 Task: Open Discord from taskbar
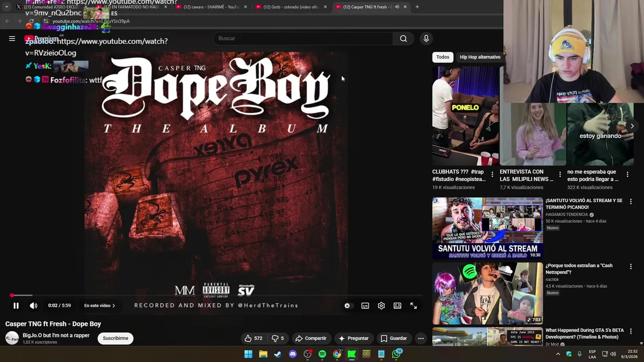(x=293, y=354)
